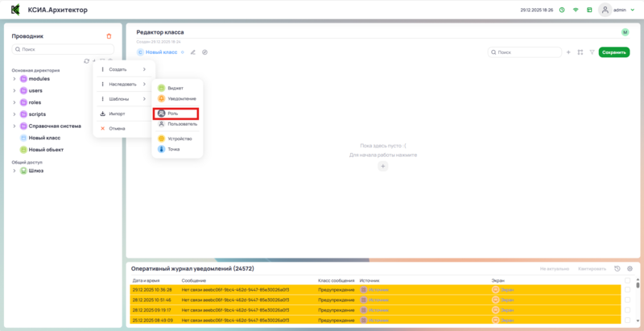Click the history icon in notification journal
The image size is (644, 331).
(x=617, y=268)
